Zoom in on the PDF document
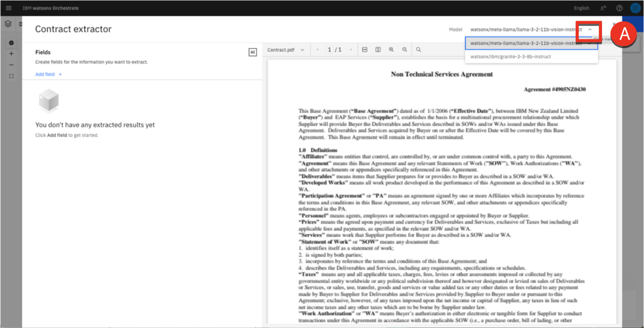 point(391,50)
